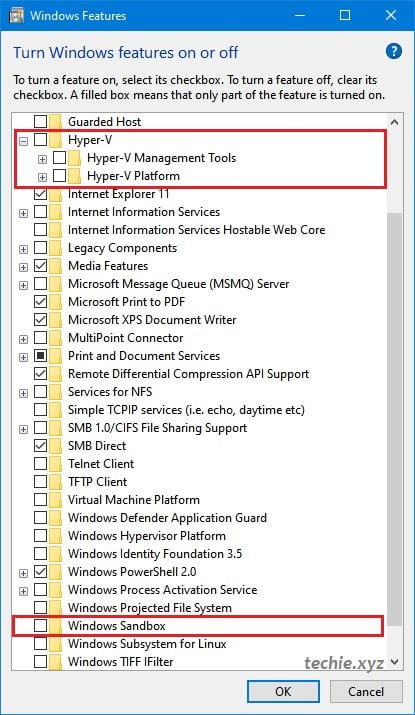The height and width of the screenshot is (715, 415).
Task: Click the Hyper-V Platform folder icon
Action: [74, 176]
